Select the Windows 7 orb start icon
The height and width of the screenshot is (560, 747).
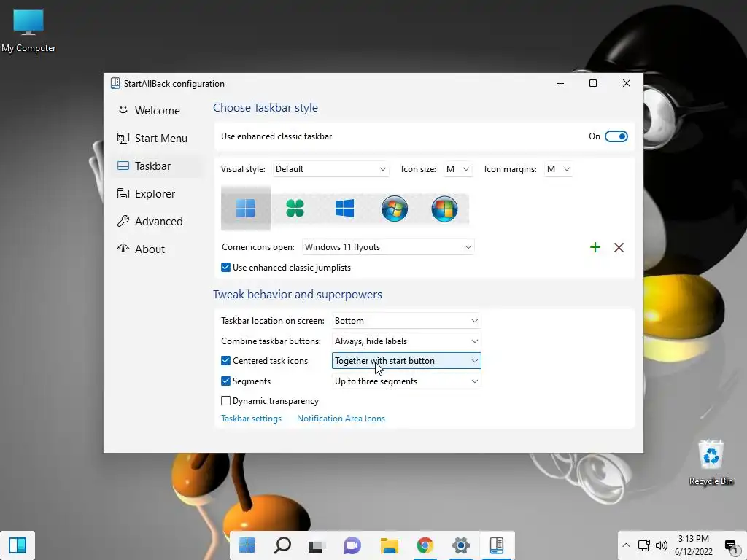(395, 208)
